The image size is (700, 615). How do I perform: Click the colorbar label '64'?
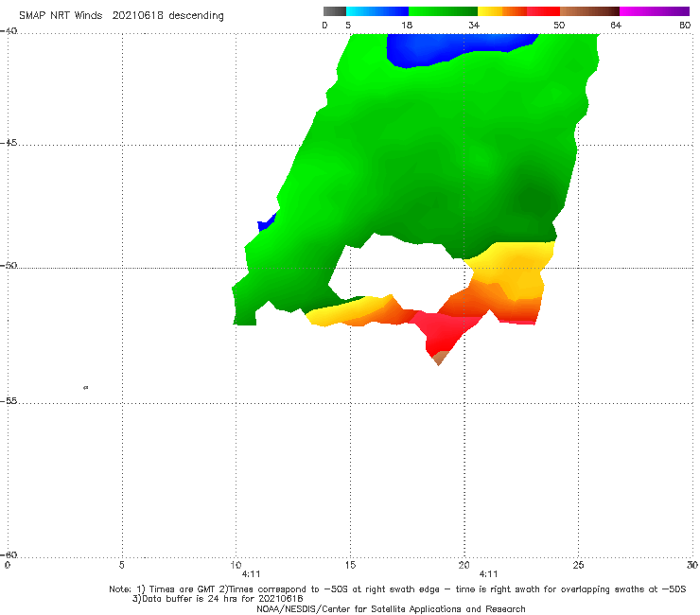click(616, 26)
